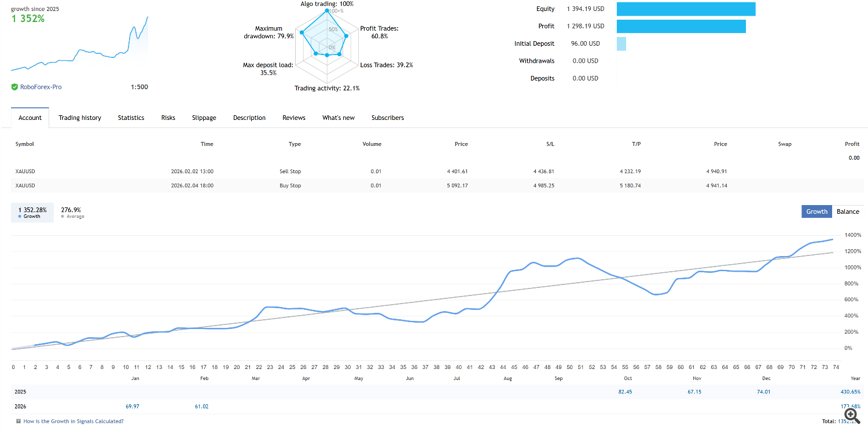Viewport: 868px width, 431px height.
Task: Click the price 4 401.61
Action: [457, 171]
